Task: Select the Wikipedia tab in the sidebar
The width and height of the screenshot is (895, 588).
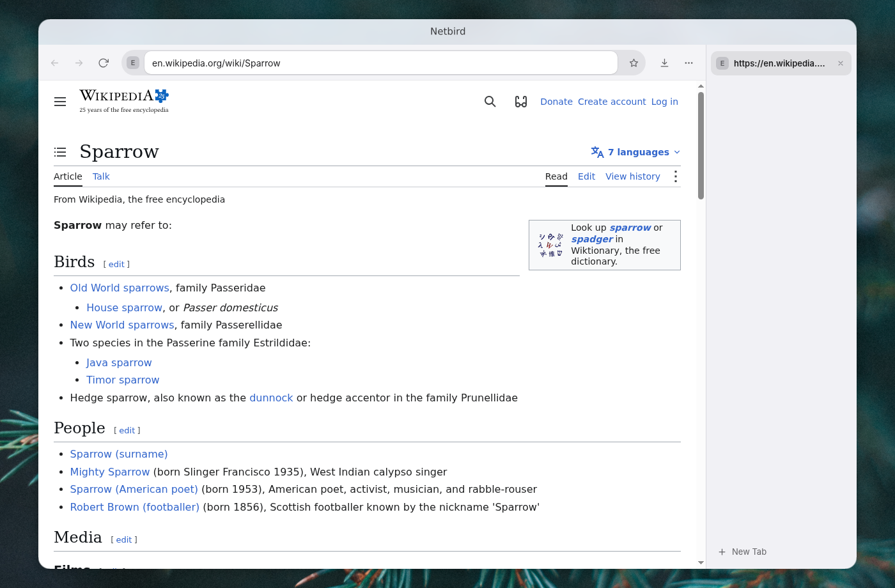Action: (x=781, y=63)
